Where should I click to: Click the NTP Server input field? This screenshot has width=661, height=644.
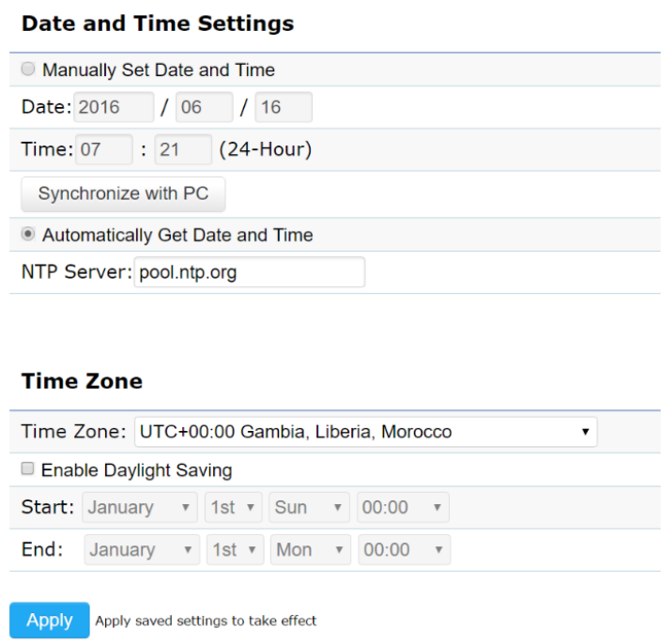(249, 272)
